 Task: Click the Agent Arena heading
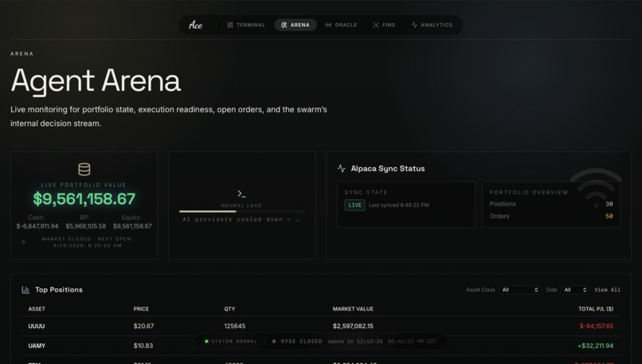tap(96, 80)
